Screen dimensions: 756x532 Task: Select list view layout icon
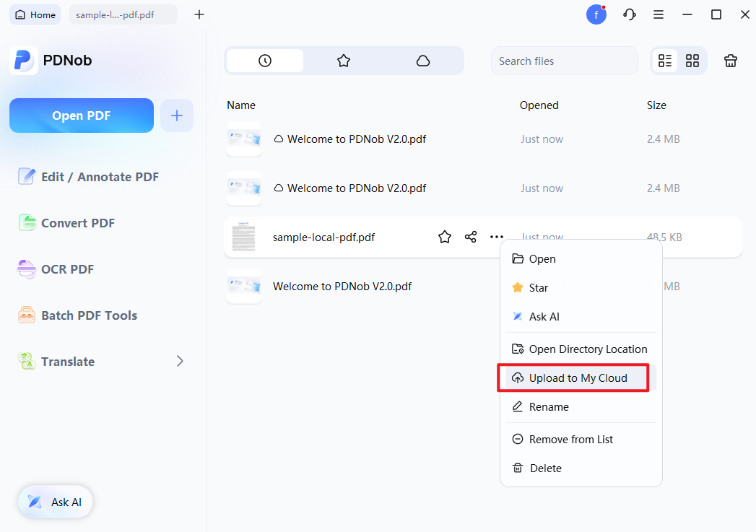click(665, 61)
